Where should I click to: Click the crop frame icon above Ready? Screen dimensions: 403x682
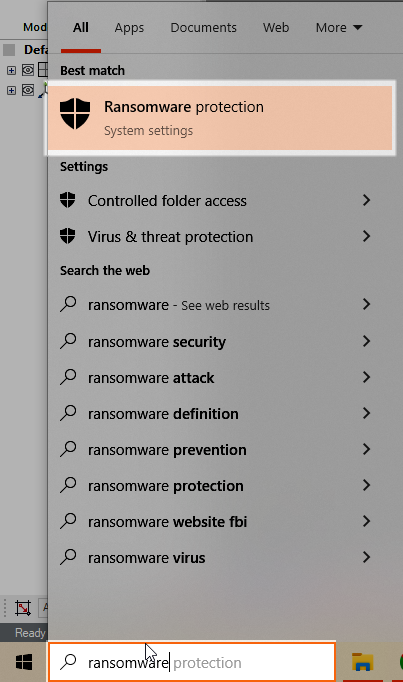(23, 608)
